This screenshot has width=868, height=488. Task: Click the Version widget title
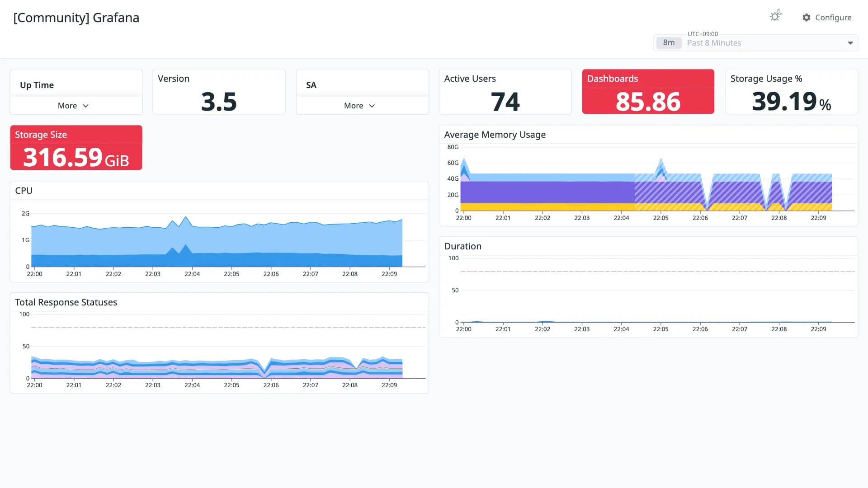174,79
